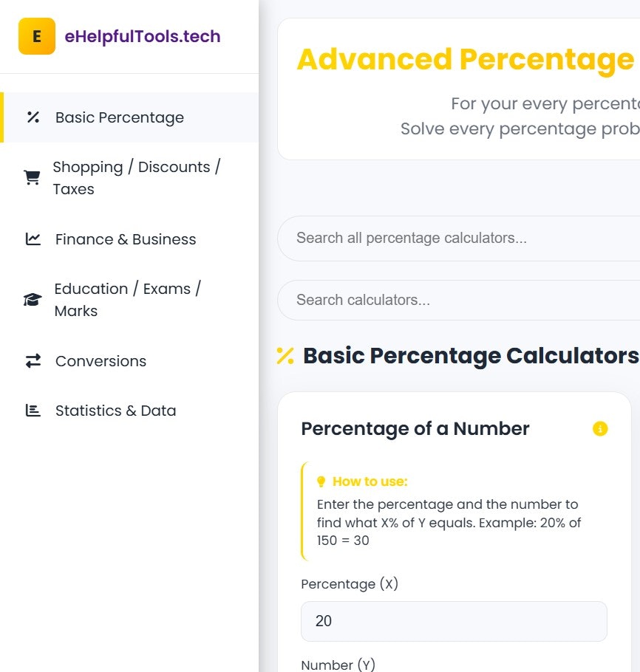
Task: Select the Percentage (X) field showing 20
Action: pos(453,621)
